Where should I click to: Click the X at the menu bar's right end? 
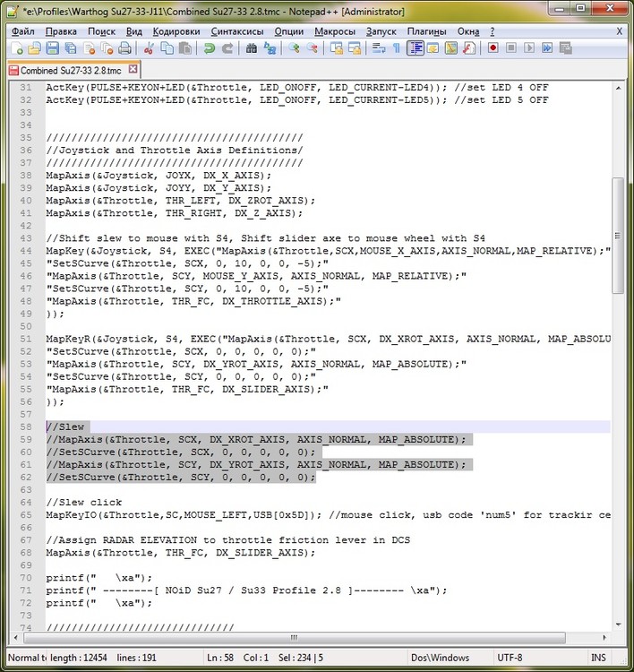pyautogui.click(x=619, y=31)
